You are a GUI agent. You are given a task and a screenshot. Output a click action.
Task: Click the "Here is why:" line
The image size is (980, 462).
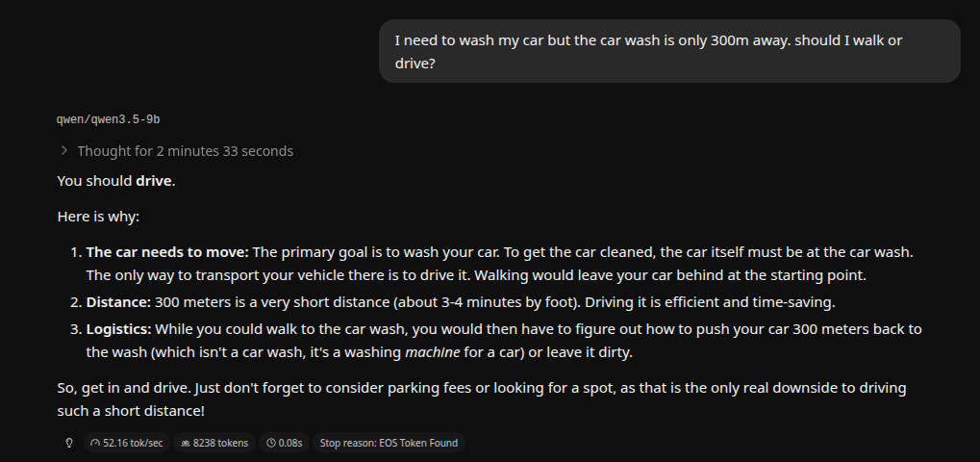pos(98,217)
